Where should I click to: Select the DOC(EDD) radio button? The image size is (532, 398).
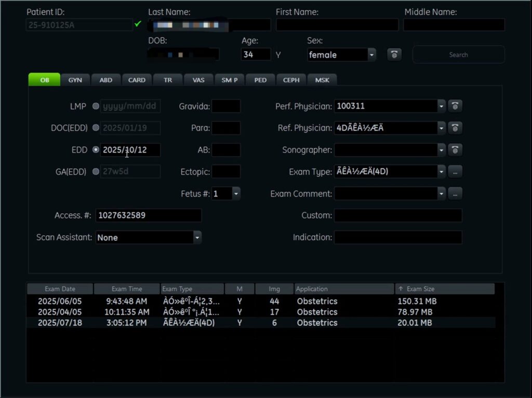point(96,128)
